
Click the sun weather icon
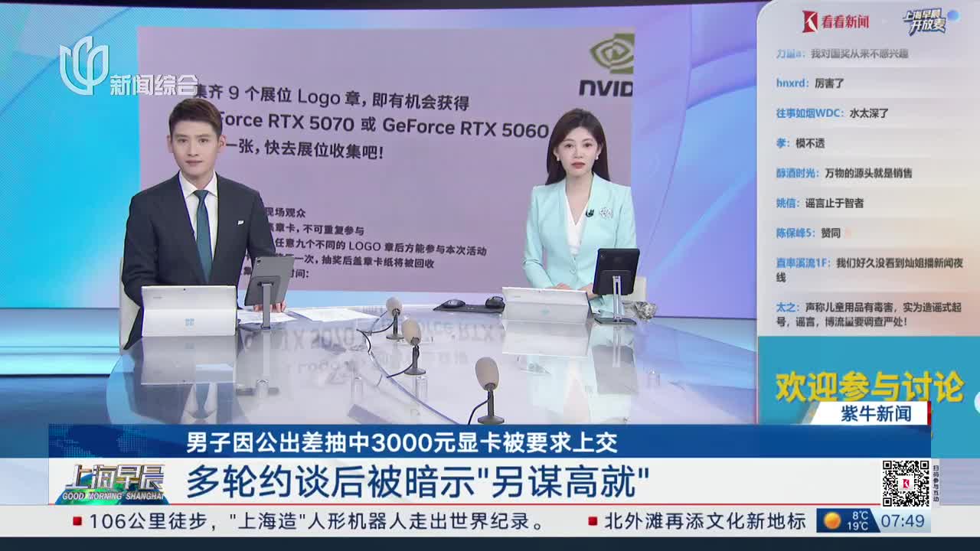pyautogui.click(x=832, y=521)
